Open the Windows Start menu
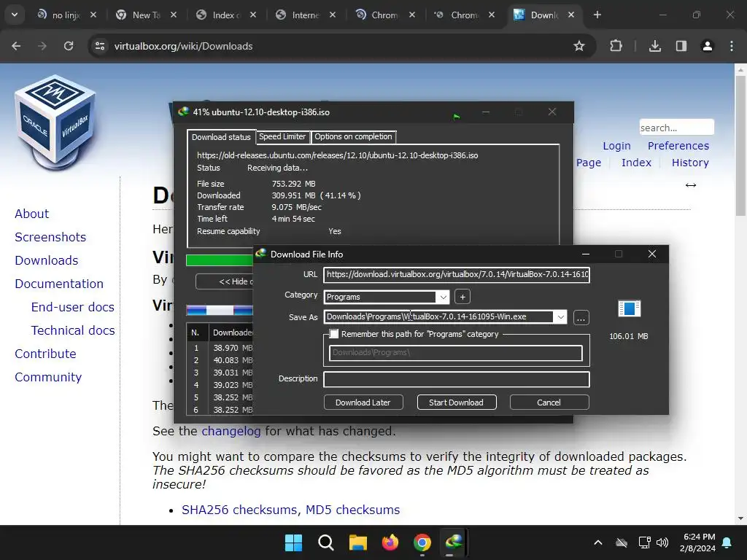The image size is (747, 560). [x=293, y=542]
